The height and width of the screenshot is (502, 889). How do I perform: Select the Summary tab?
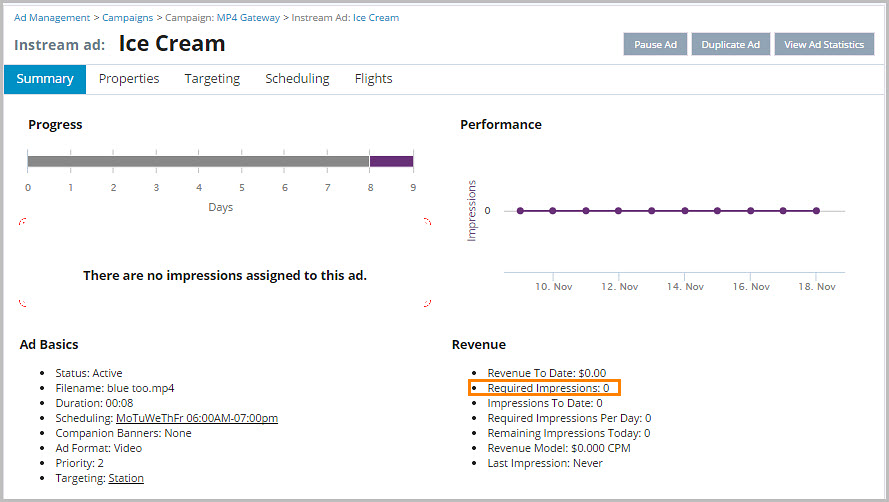pyautogui.click(x=45, y=79)
